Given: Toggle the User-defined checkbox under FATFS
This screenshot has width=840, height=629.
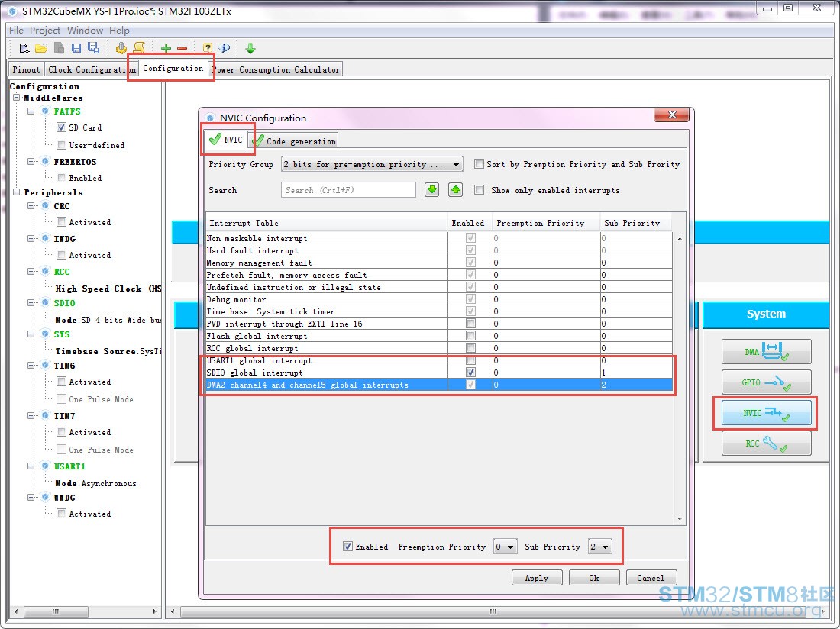Looking at the screenshot, I should [x=62, y=144].
